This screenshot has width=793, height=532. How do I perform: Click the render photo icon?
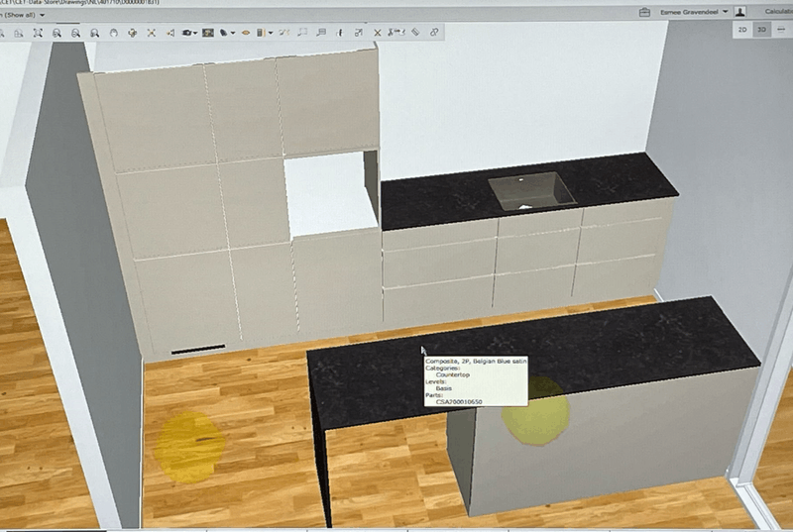tap(208, 33)
